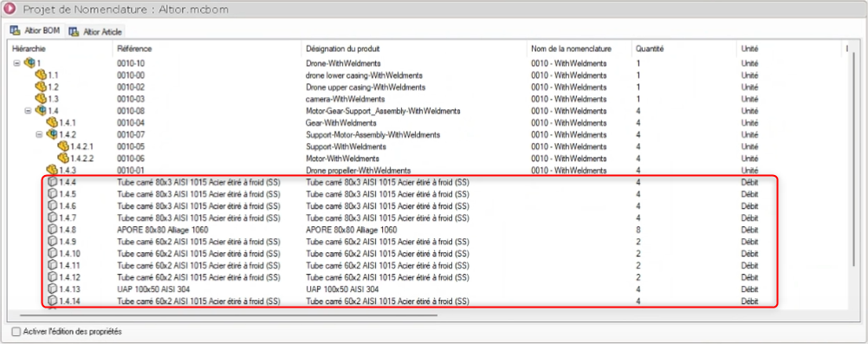
Task: Collapse the root node 1
Action: 16,63
